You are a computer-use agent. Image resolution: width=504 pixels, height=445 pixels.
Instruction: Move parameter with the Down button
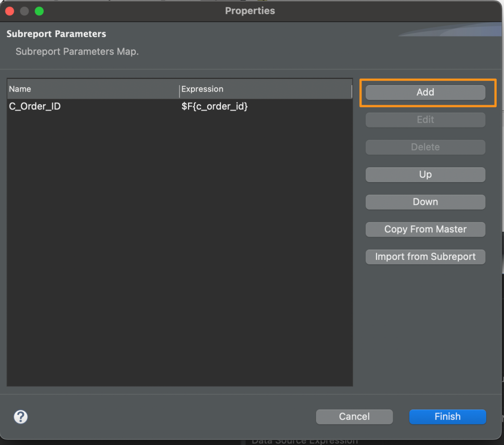[425, 202]
